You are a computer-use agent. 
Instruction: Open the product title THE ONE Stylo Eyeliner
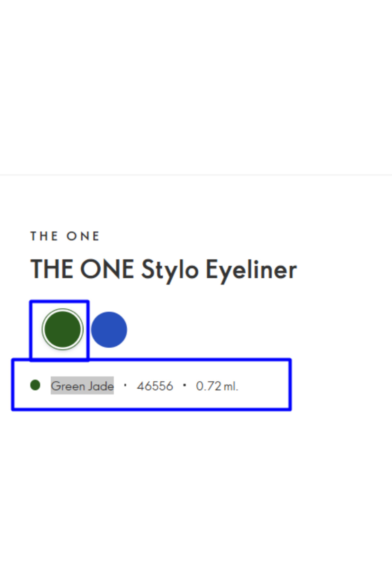click(x=163, y=269)
